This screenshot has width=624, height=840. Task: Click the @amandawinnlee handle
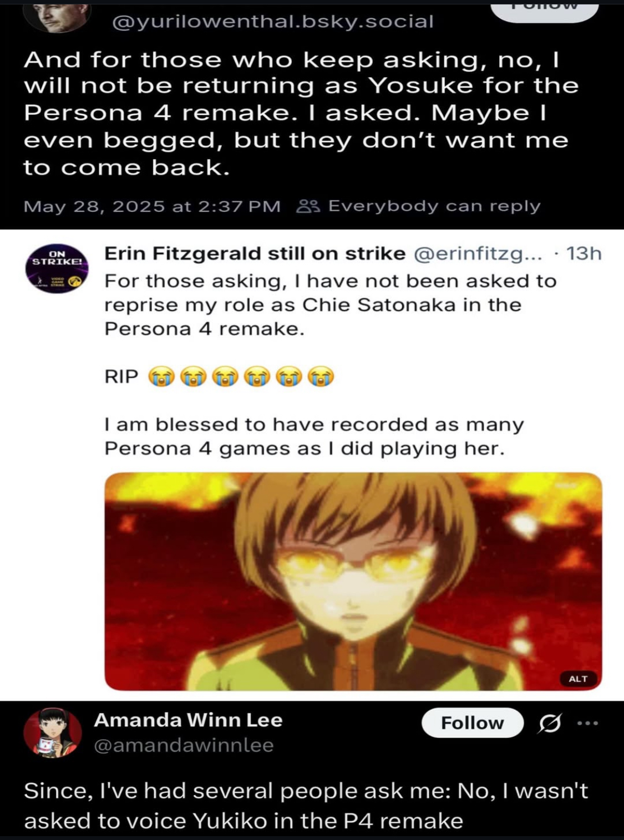(184, 745)
